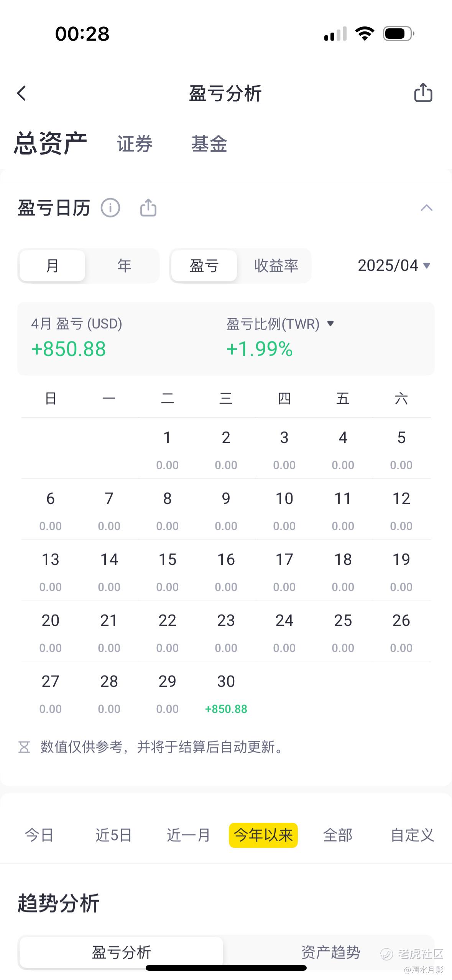Tap the Wi-Fi status icon
Screen dimensions: 452x980
click(365, 34)
